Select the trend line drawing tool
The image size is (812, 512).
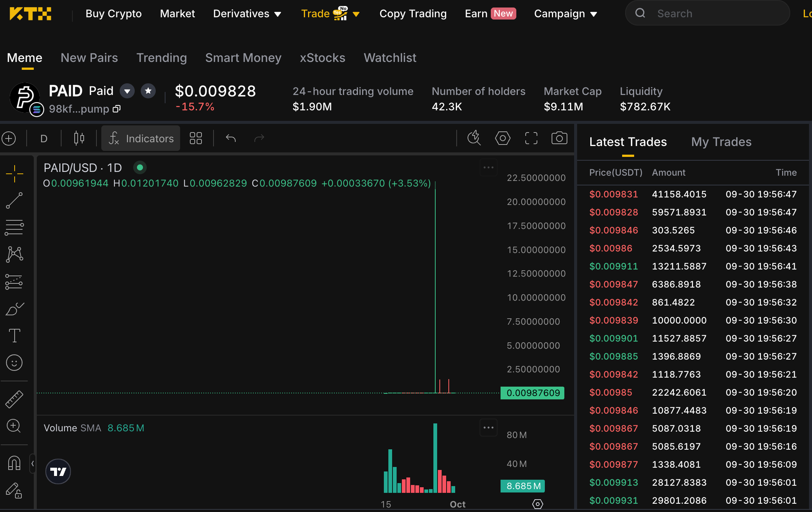click(15, 200)
